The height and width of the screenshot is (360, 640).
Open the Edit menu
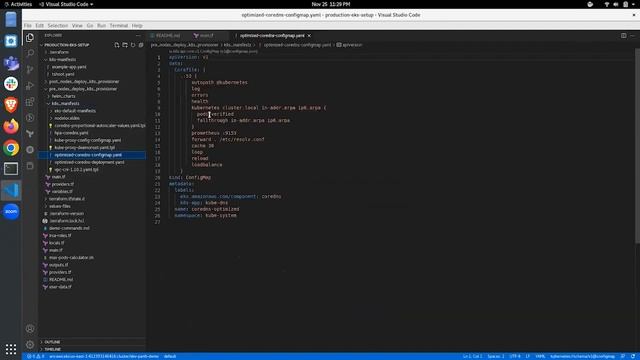pos(39,25)
